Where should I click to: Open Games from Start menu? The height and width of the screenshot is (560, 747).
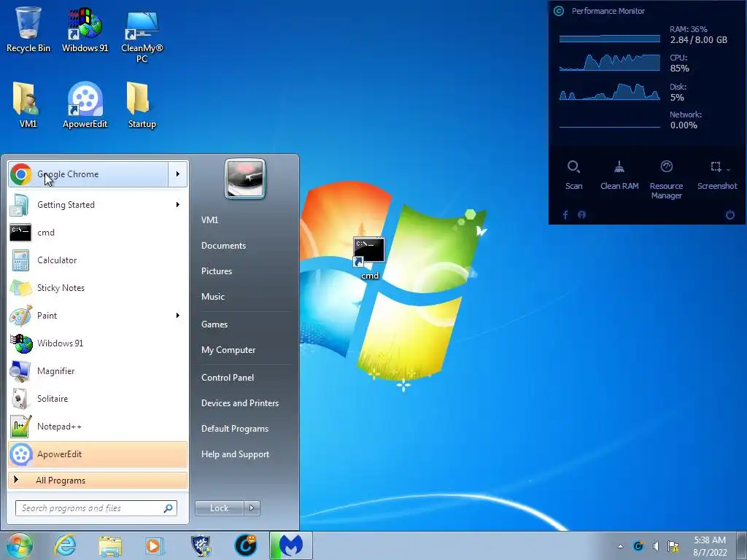(214, 324)
